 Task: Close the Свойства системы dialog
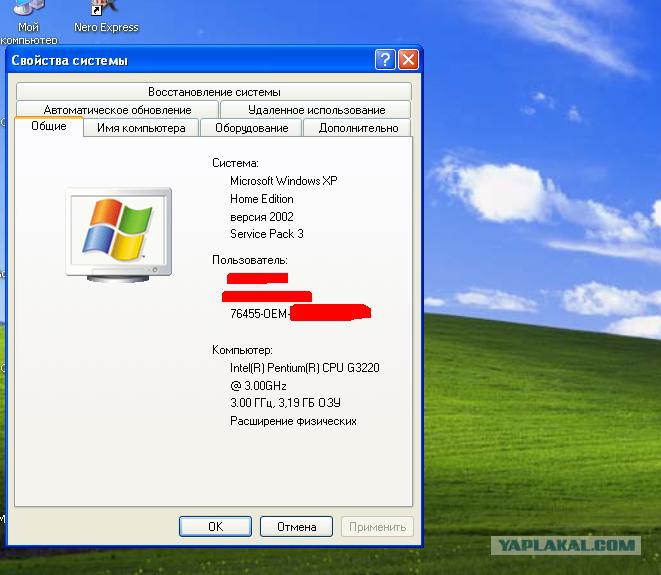click(408, 59)
